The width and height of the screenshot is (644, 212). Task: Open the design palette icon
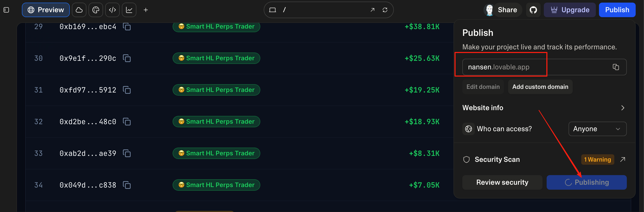pyautogui.click(x=96, y=10)
